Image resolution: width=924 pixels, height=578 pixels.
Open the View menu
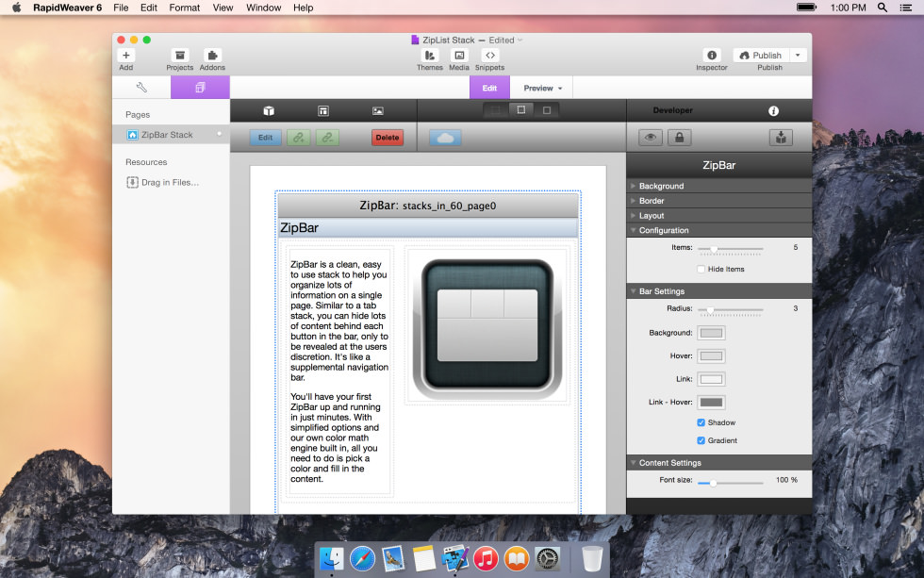223,8
